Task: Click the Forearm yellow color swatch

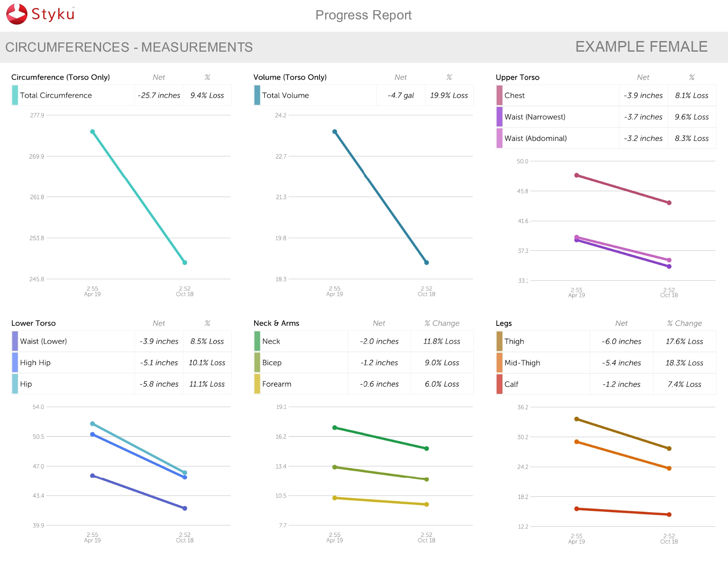Action: click(x=257, y=384)
